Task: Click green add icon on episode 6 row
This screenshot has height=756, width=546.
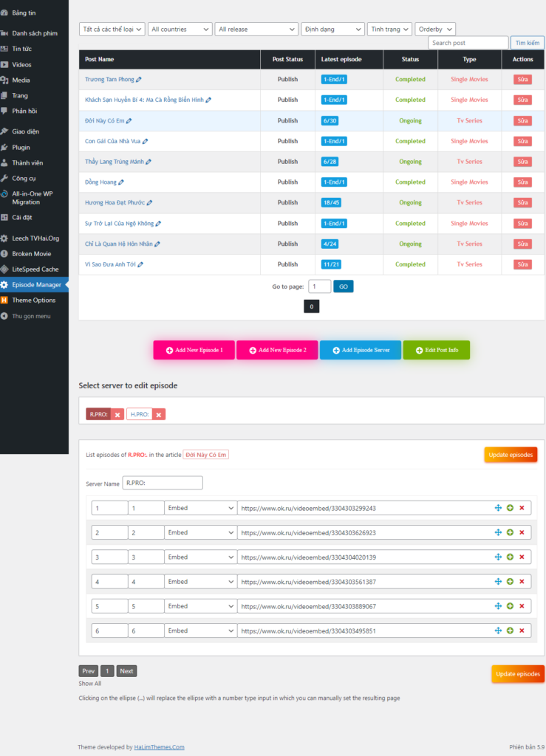Action: (x=510, y=631)
